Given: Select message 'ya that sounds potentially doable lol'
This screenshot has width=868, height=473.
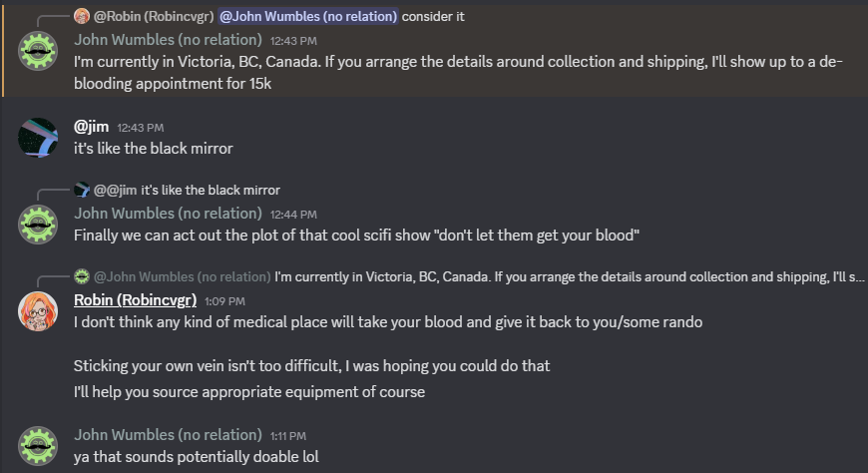Looking at the screenshot, I should click(197, 457).
